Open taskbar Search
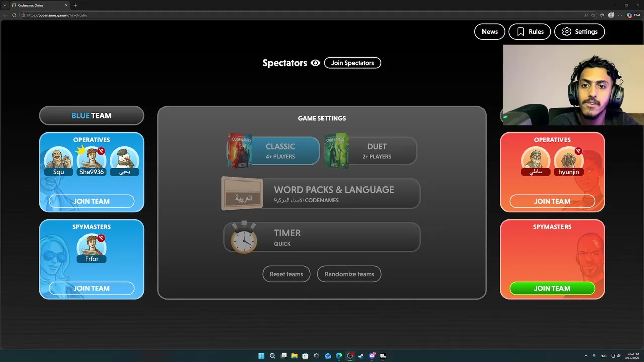Viewport: 644px width, 362px height. click(272, 356)
